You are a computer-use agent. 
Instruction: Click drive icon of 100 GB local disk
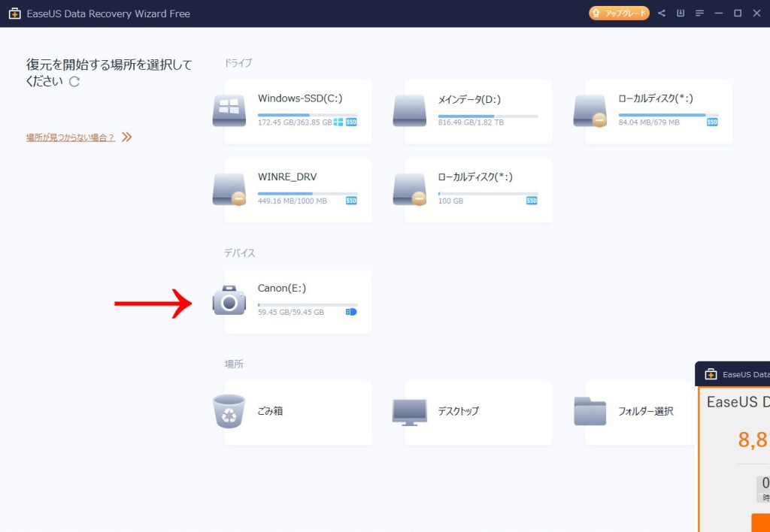point(410,189)
